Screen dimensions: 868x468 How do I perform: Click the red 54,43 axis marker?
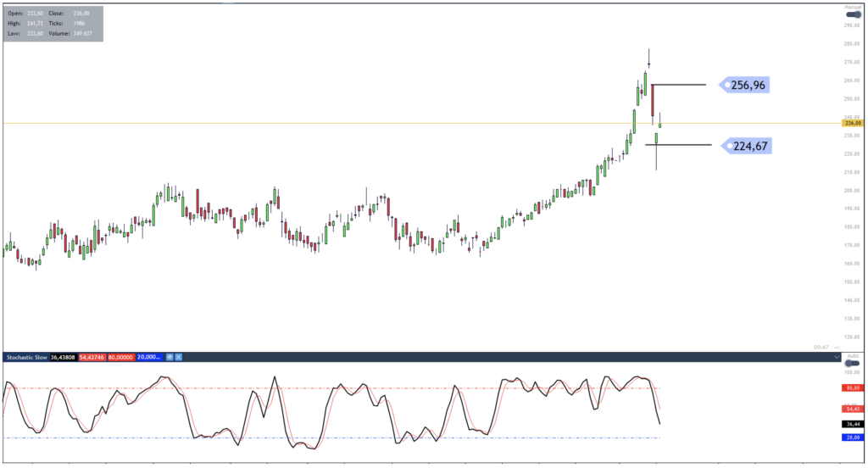853,408
